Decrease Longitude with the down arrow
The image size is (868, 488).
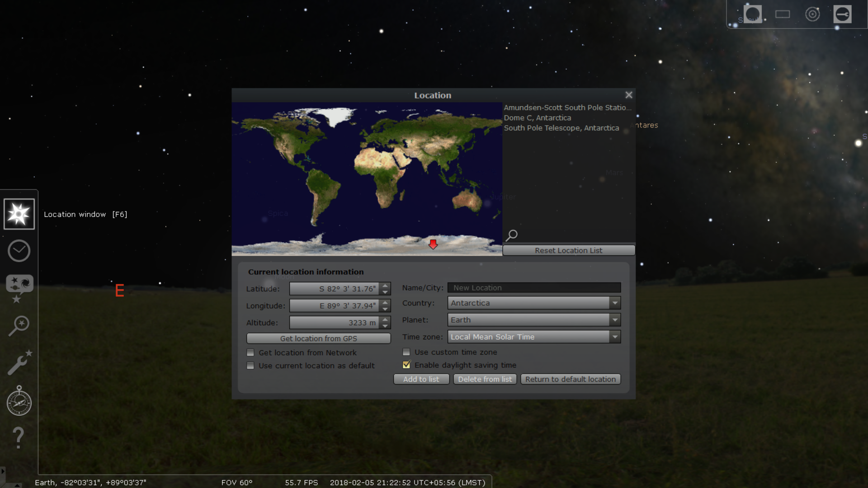[x=385, y=309]
